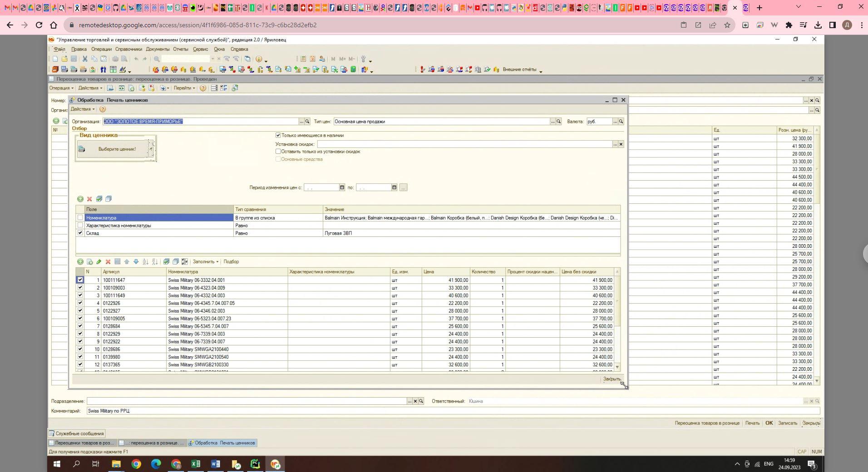Open Валюта selection ellipsis button
The width and height of the screenshot is (868, 472).
616,122
